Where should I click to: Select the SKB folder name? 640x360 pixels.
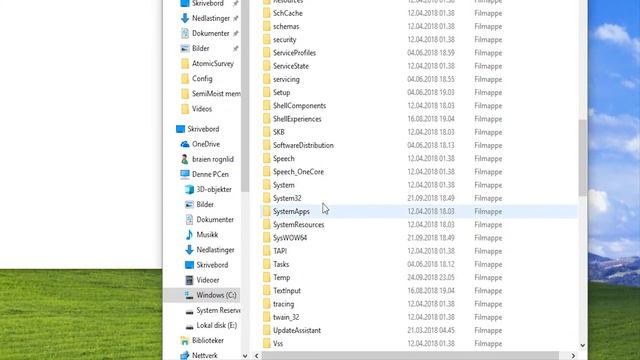click(x=279, y=132)
